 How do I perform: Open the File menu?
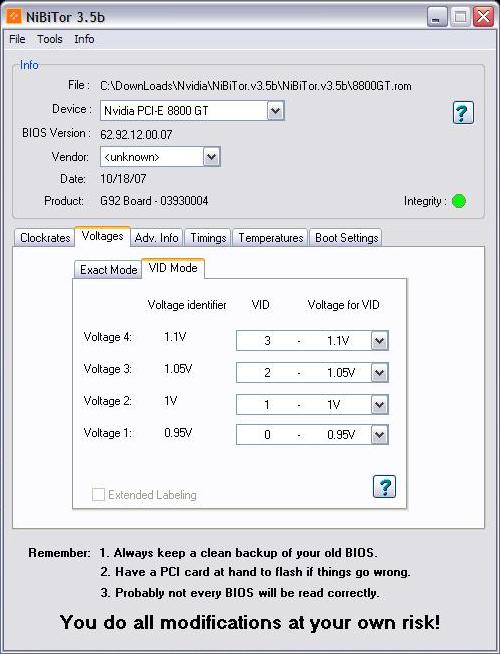click(17, 39)
